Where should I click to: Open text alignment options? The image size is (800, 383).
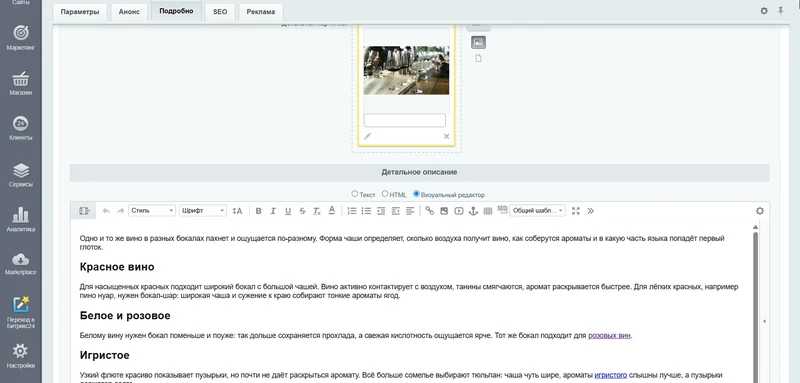pos(410,211)
